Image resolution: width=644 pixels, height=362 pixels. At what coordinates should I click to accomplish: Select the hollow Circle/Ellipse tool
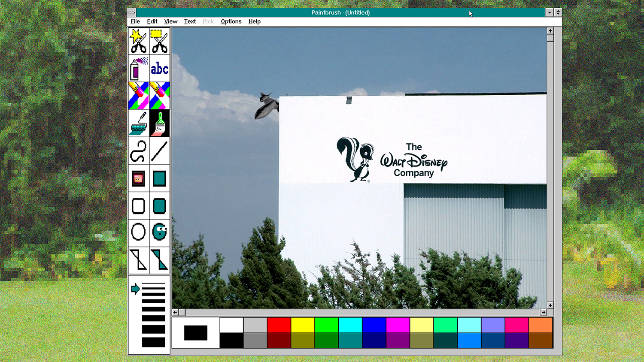[x=139, y=233]
